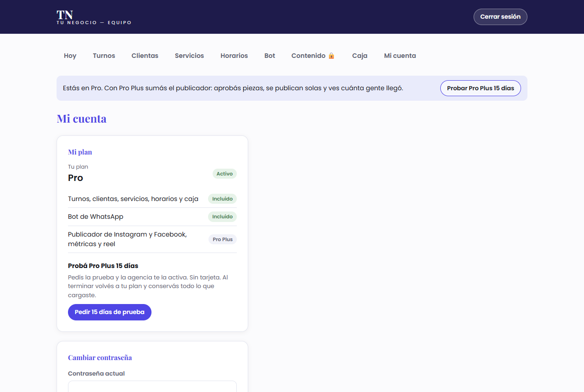Request trial with Pedir 15 días de prueba
This screenshot has width=584, height=392.
[x=109, y=312]
